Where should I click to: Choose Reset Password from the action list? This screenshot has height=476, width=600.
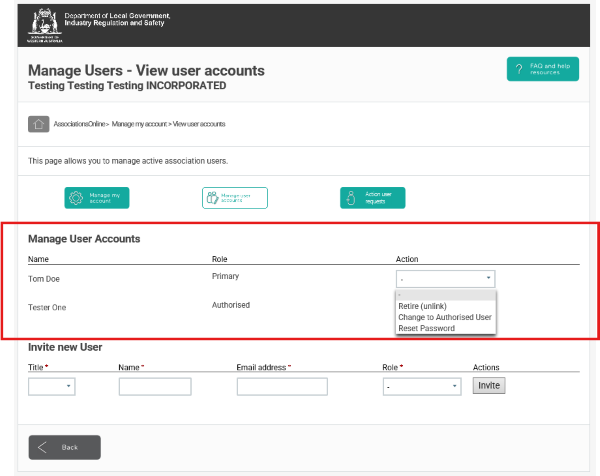426,328
